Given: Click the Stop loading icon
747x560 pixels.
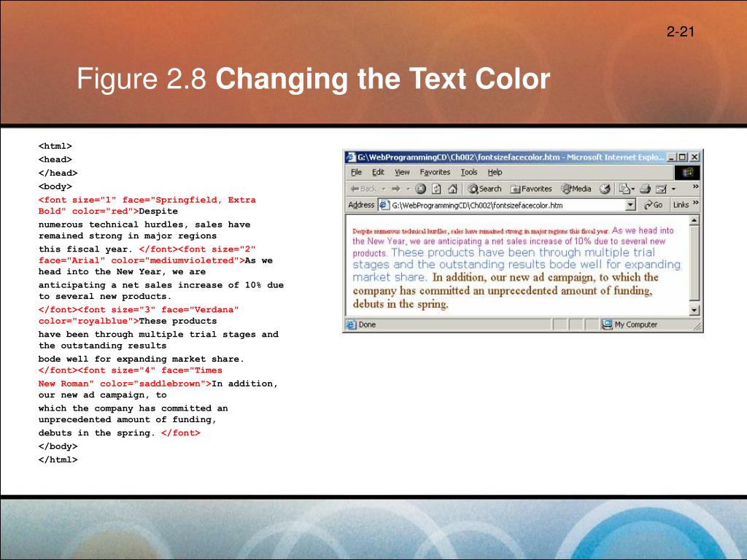Looking at the screenshot, I should pos(421,189).
